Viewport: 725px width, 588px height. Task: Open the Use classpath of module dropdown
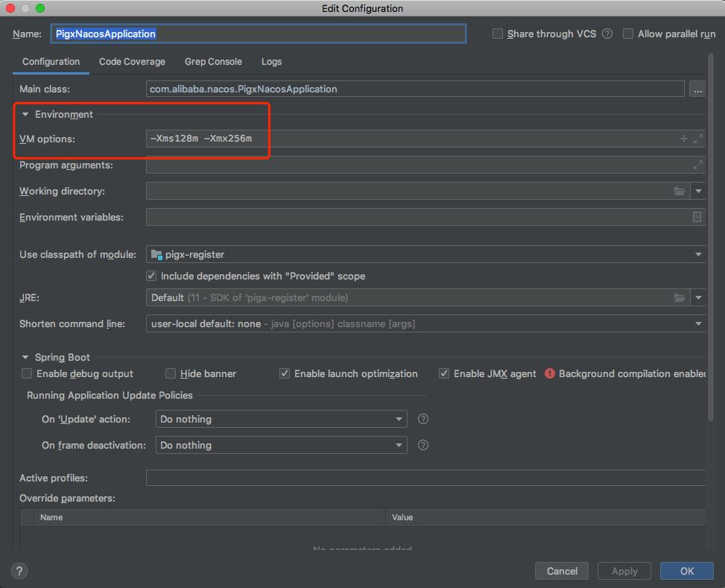(x=426, y=254)
